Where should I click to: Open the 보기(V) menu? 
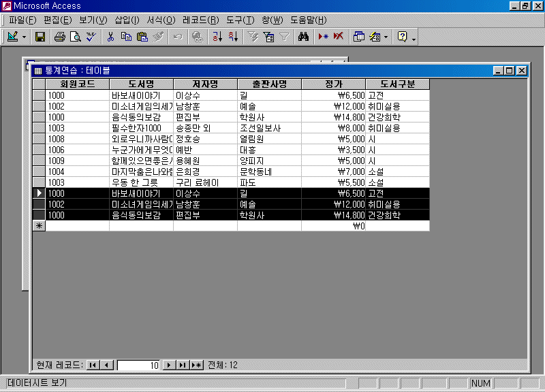(x=93, y=20)
